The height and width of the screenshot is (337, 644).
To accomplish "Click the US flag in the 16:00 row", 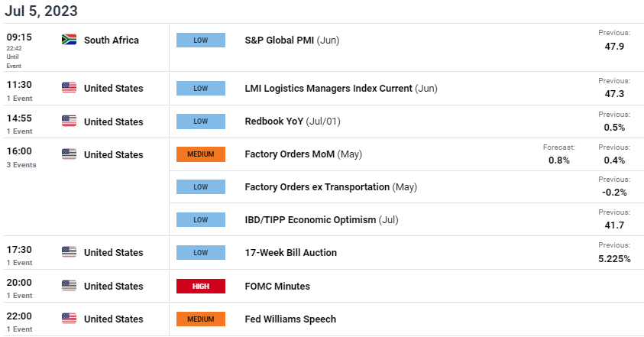I will [69, 154].
